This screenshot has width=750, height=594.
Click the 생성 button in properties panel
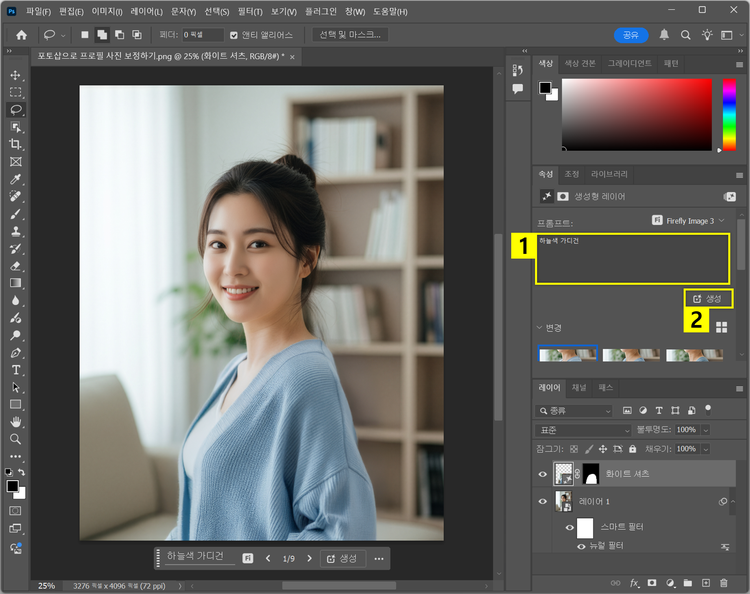point(708,298)
